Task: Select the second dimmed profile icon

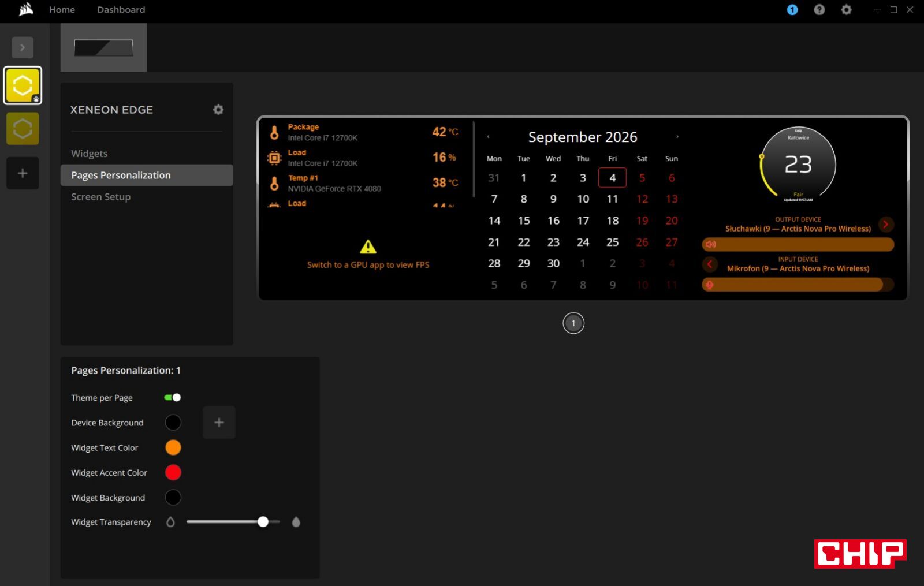Action: click(x=23, y=128)
